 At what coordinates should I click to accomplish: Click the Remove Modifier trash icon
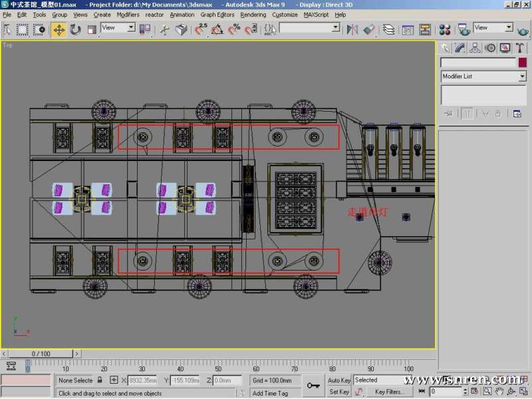pyautogui.click(x=497, y=114)
